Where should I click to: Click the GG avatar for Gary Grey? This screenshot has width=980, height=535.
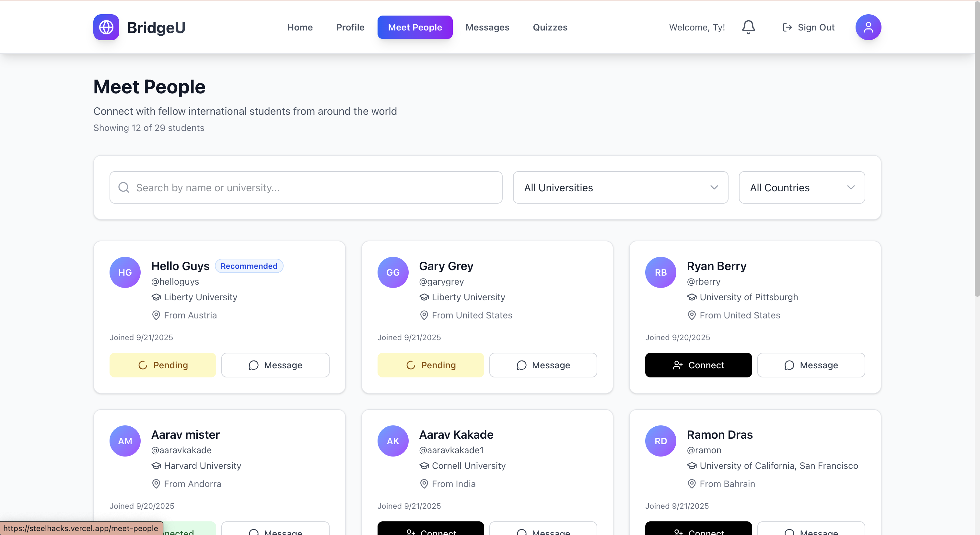coord(393,272)
